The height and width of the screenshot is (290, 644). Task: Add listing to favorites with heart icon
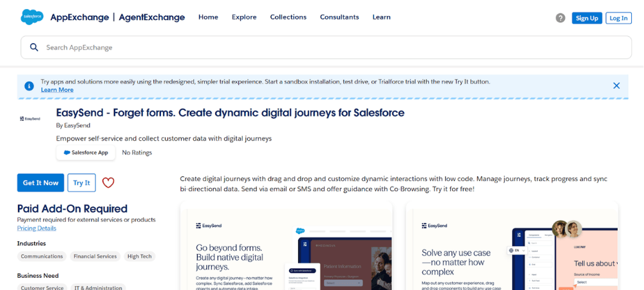[108, 183]
